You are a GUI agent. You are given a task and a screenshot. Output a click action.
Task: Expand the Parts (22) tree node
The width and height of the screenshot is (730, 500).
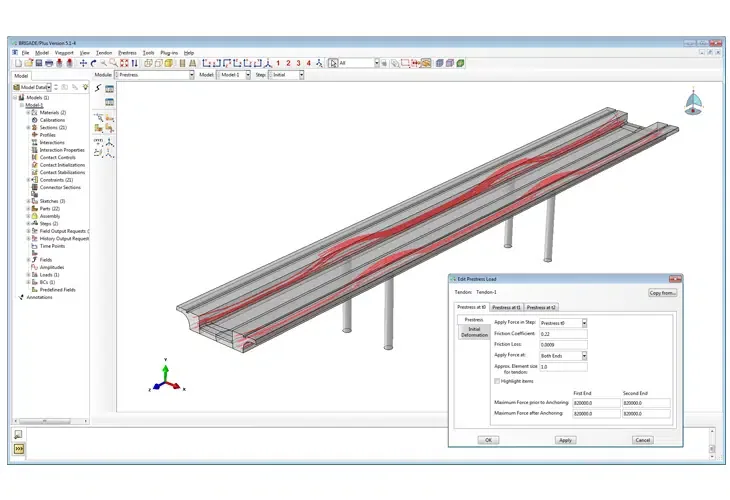point(28,209)
